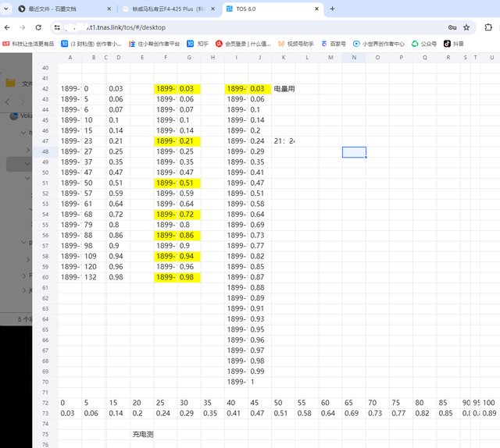Select column N header
The width and height of the screenshot is (500, 448).
point(354,57)
